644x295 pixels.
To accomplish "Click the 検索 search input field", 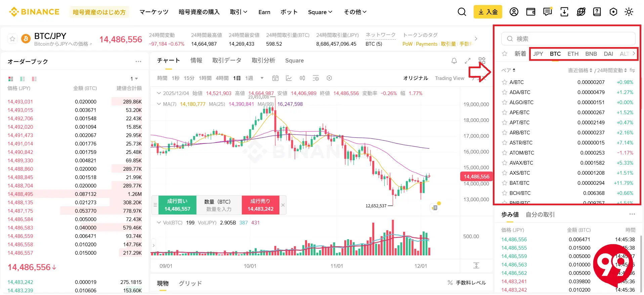I will point(568,38).
